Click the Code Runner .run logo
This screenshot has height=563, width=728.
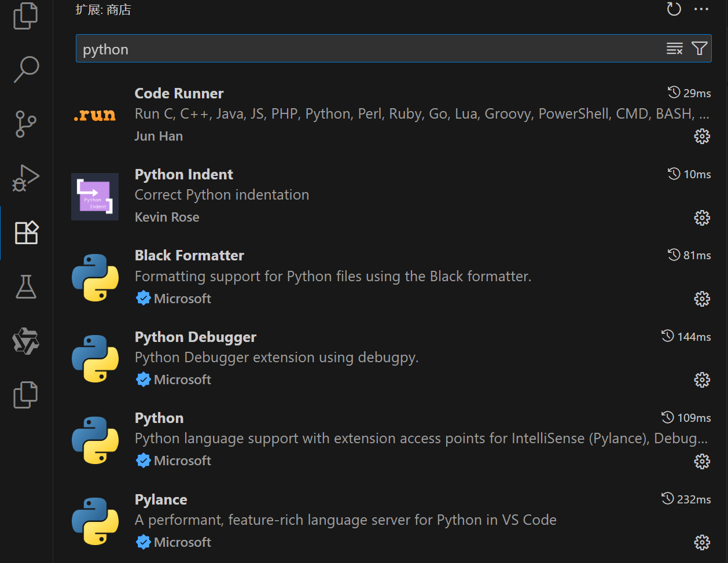[95, 115]
